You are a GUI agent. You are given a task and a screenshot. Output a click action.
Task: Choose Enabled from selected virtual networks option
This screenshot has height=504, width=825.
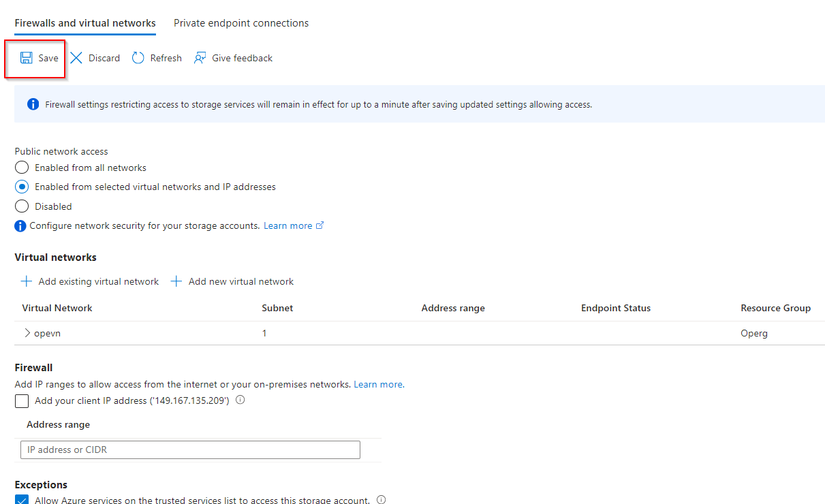click(22, 187)
